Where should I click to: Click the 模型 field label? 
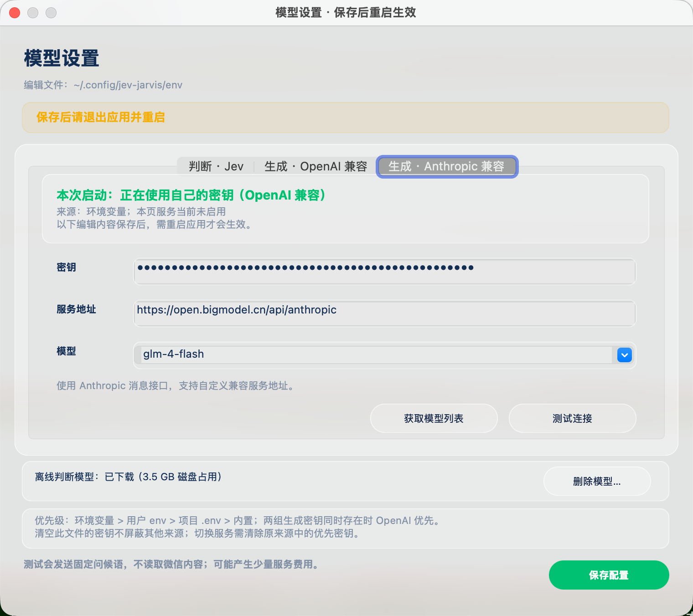[66, 351]
